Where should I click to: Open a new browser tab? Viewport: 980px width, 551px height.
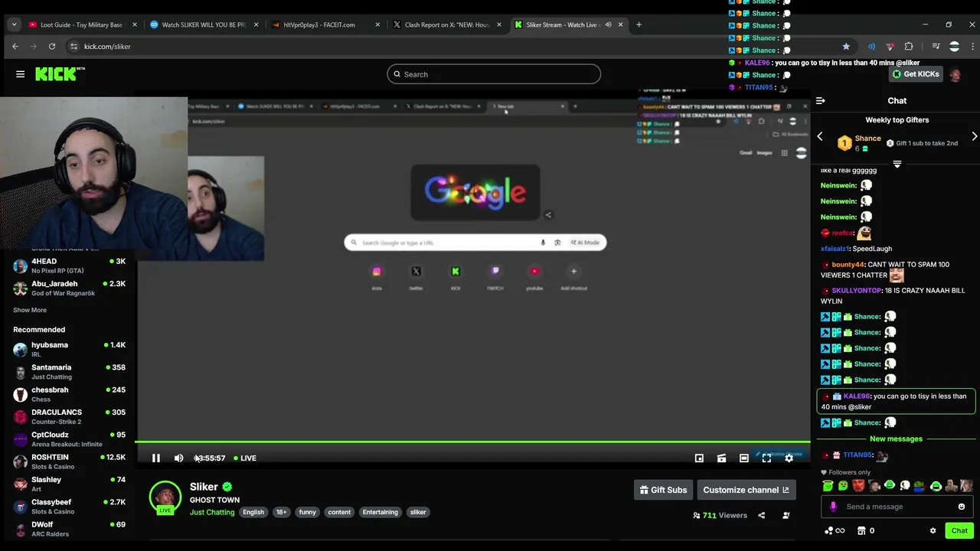639,24
